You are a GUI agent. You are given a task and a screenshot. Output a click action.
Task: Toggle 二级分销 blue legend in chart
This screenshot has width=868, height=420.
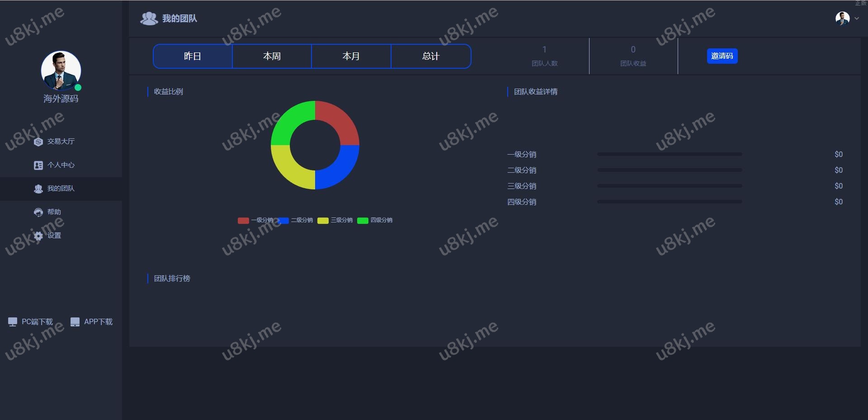(283, 221)
